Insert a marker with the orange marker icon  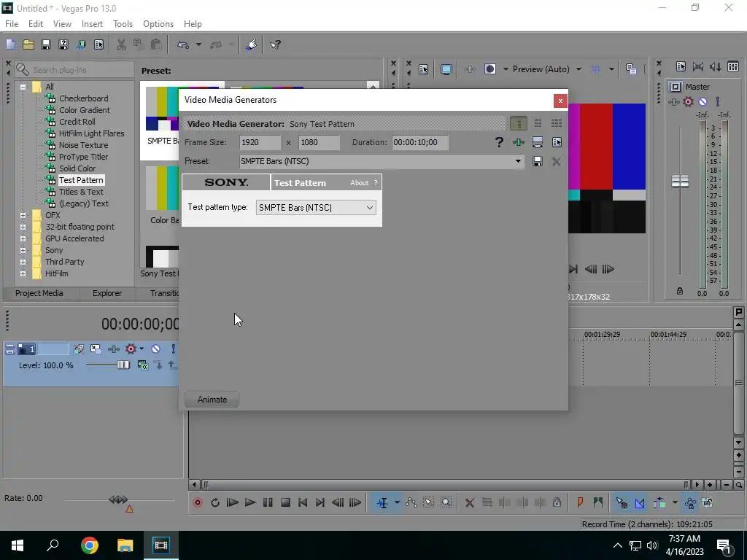[x=580, y=502]
